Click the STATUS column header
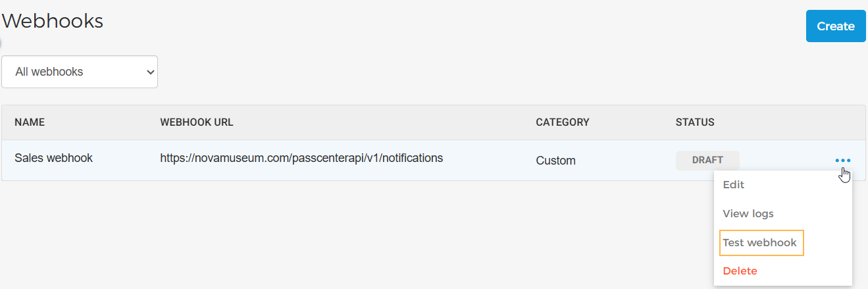 694,122
